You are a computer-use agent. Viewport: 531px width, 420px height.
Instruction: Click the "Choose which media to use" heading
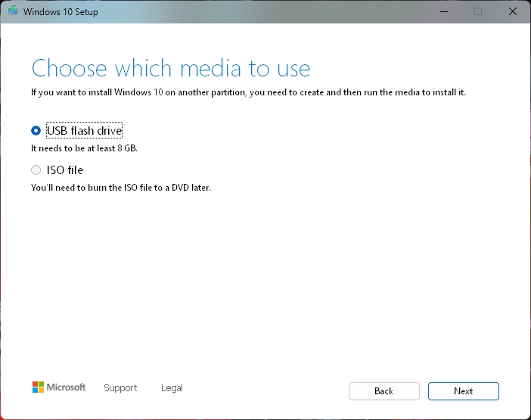(x=171, y=68)
